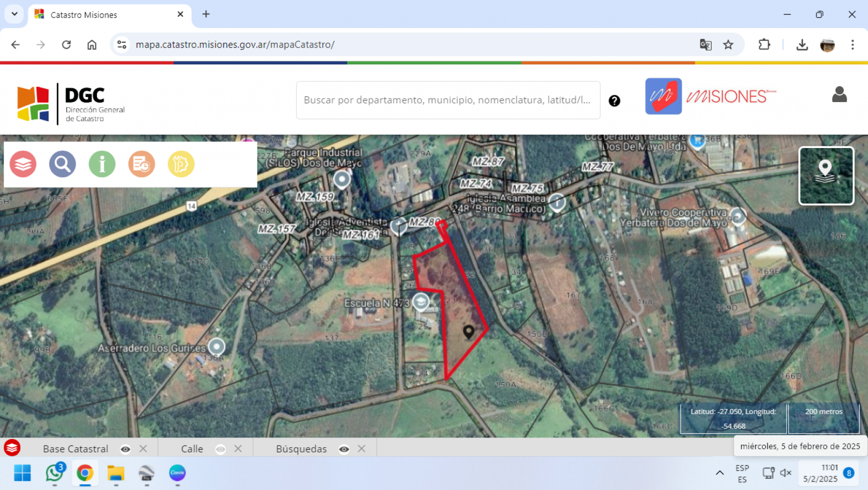Focus the catastro search field
The image size is (868, 490).
tap(448, 100)
